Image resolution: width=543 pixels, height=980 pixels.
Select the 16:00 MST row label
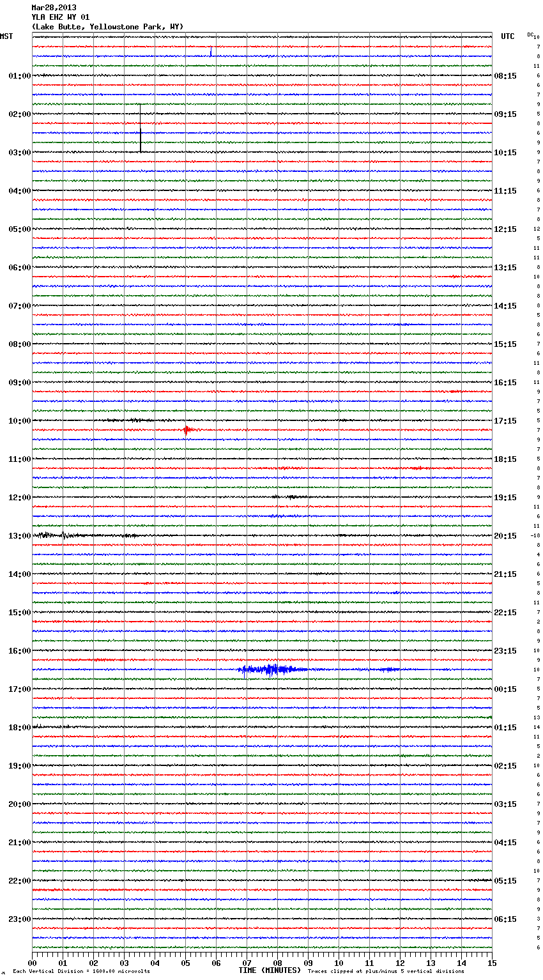point(19,651)
